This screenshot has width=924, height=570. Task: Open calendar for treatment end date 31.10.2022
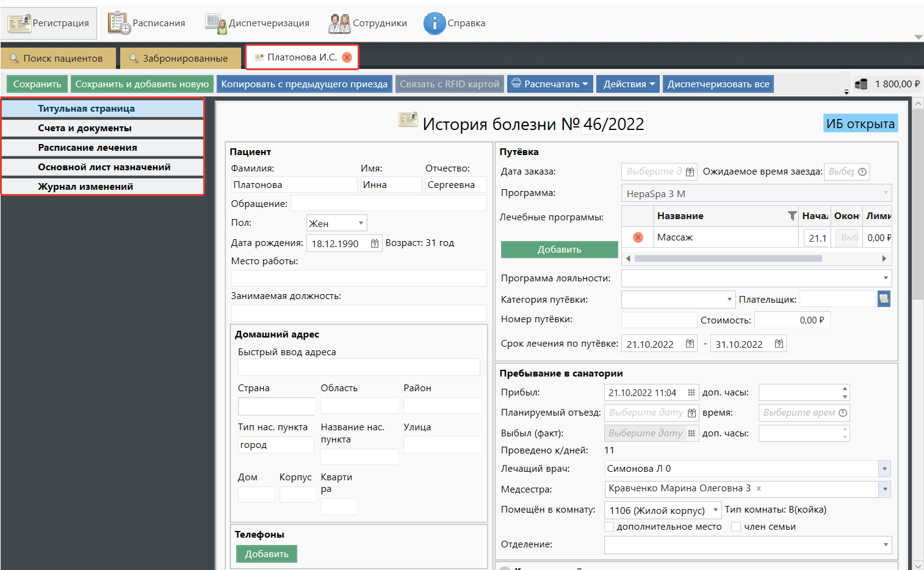pyautogui.click(x=779, y=344)
